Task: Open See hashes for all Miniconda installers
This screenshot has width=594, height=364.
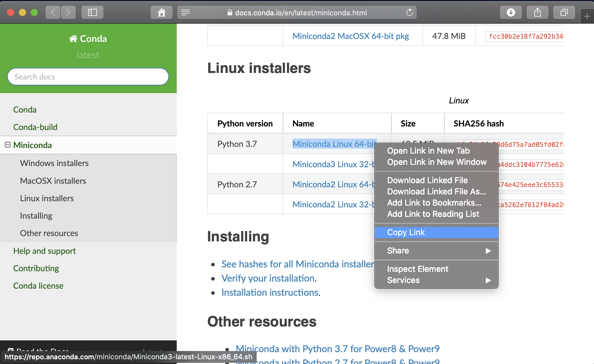Action: (x=298, y=264)
